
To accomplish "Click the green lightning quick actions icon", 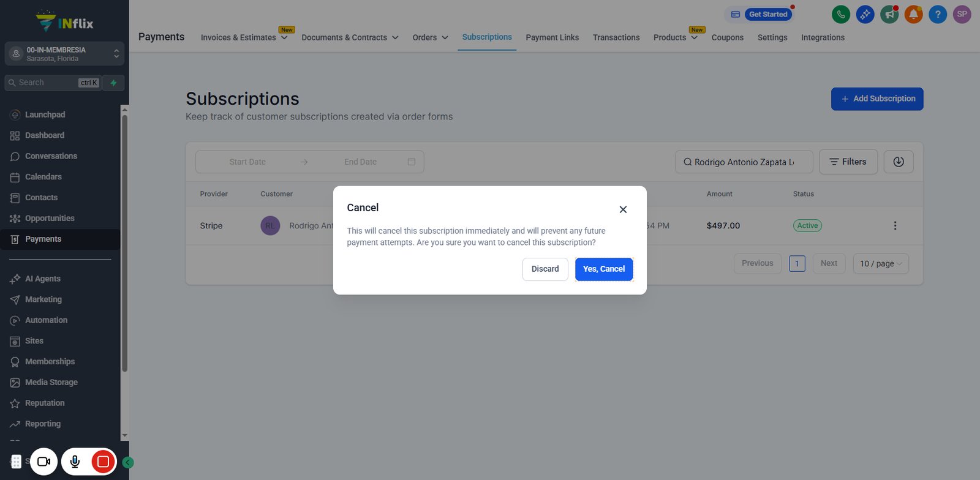I will [113, 83].
